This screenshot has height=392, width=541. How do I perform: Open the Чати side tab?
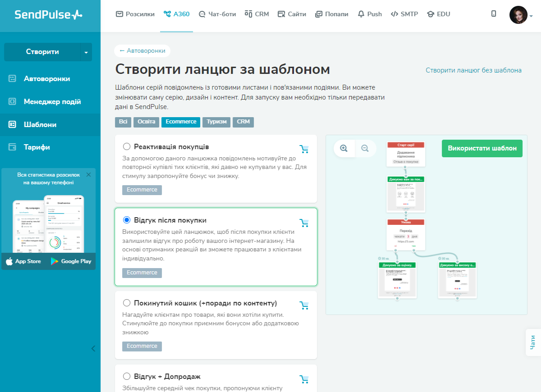coord(533,342)
